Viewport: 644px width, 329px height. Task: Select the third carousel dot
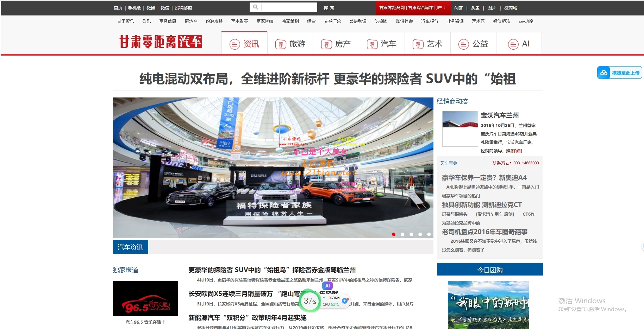pyautogui.click(x=411, y=234)
